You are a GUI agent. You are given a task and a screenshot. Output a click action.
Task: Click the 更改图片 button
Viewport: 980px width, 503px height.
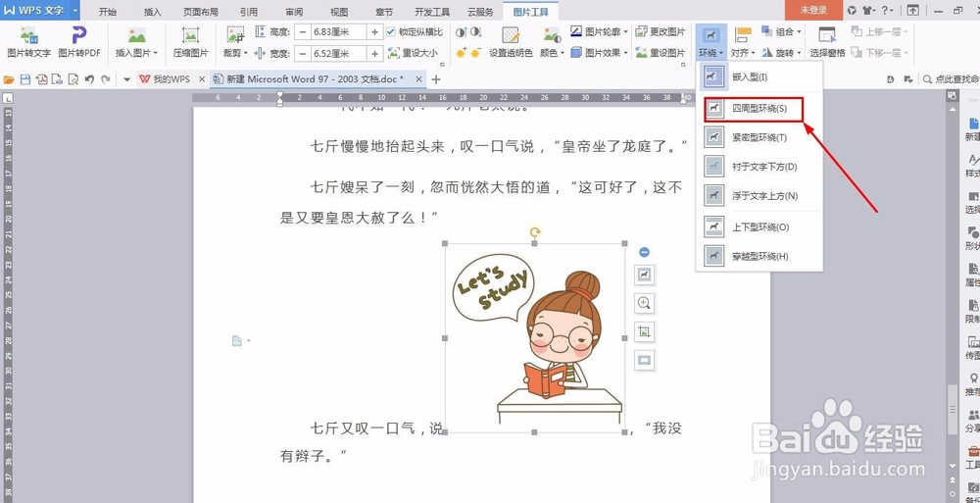point(660,31)
